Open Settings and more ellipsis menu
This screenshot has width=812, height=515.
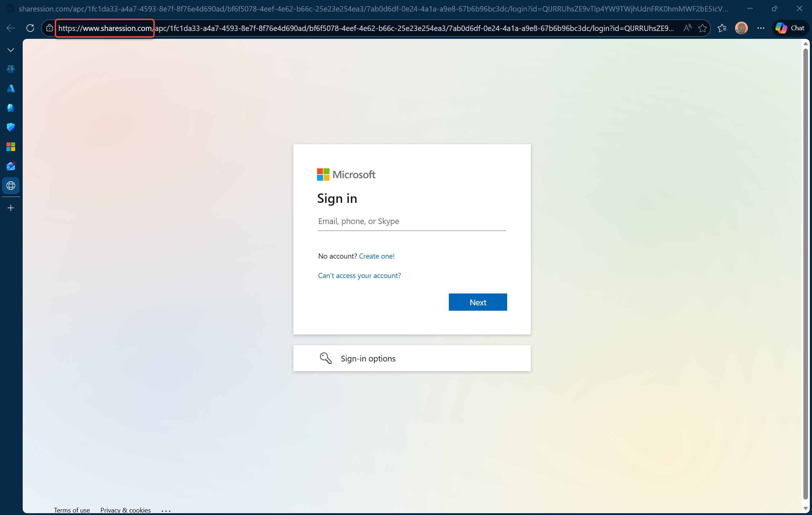[761, 28]
